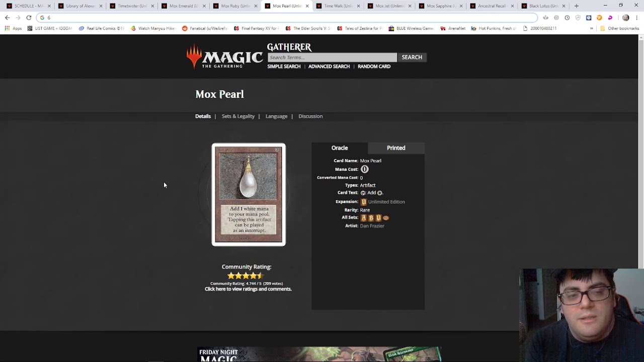The image size is (644, 362).
Task: Click the SEARCH button in Gatherer
Action: 412,57
